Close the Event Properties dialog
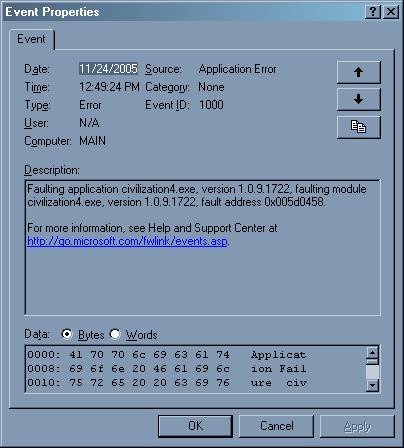 pyautogui.click(x=391, y=12)
